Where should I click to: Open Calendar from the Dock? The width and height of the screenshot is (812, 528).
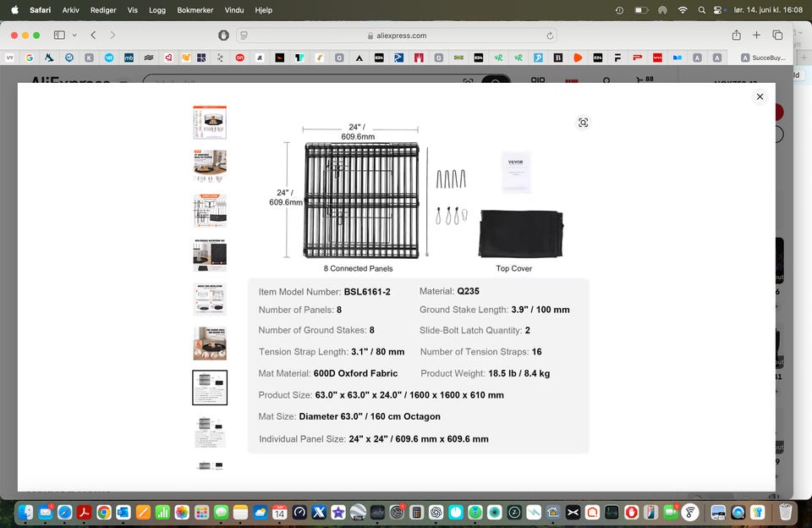[x=280, y=513]
